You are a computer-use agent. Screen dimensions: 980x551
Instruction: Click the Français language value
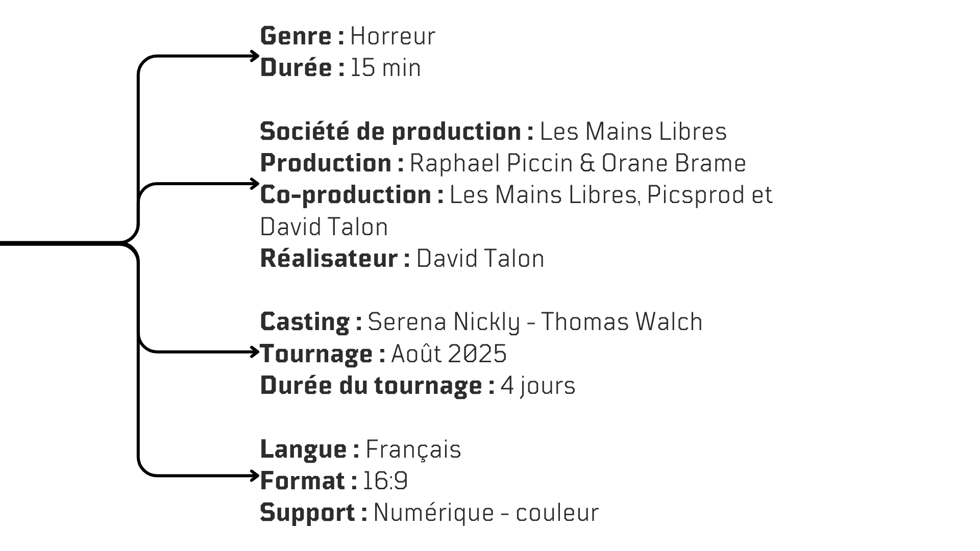413,450
